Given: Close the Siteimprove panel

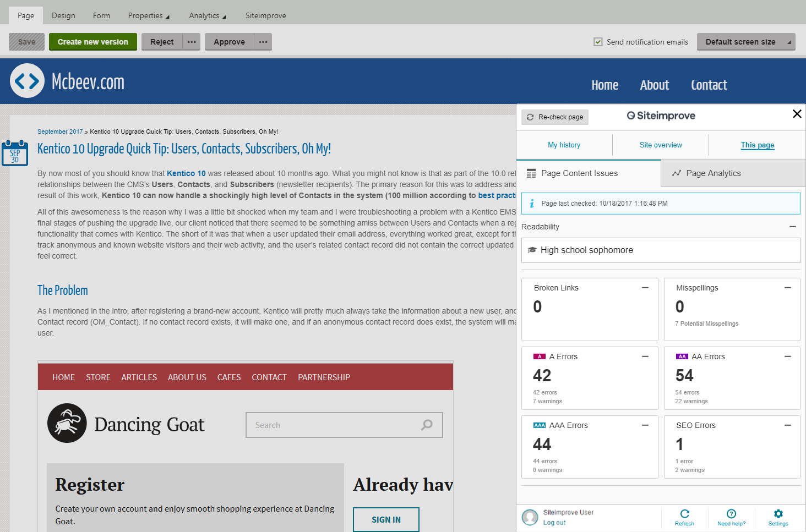Looking at the screenshot, I should (x=797, y=114).
